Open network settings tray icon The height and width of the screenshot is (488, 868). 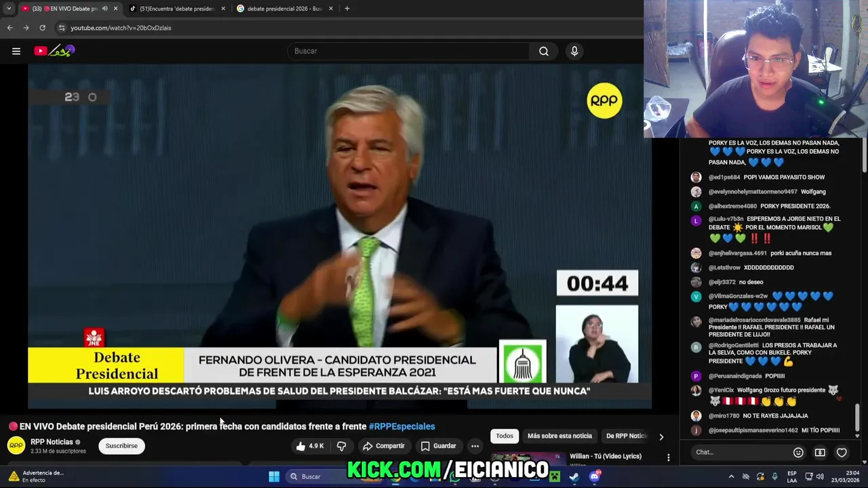[809, 476]
